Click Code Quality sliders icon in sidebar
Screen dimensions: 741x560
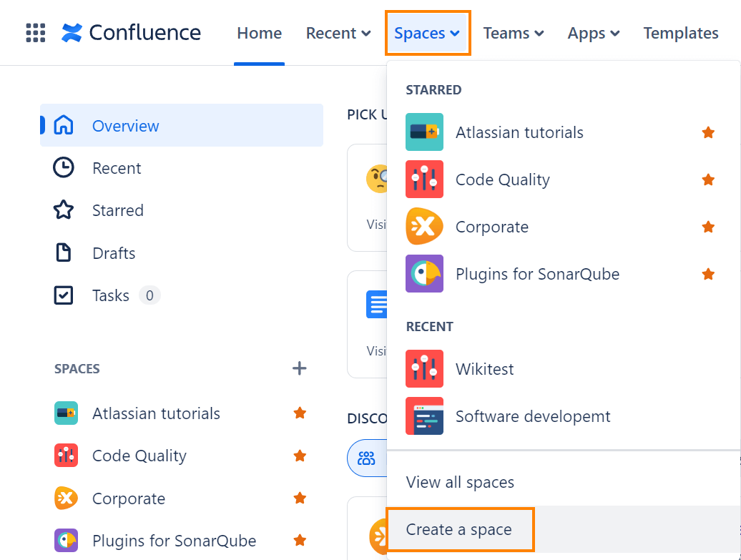coord(66,456)
